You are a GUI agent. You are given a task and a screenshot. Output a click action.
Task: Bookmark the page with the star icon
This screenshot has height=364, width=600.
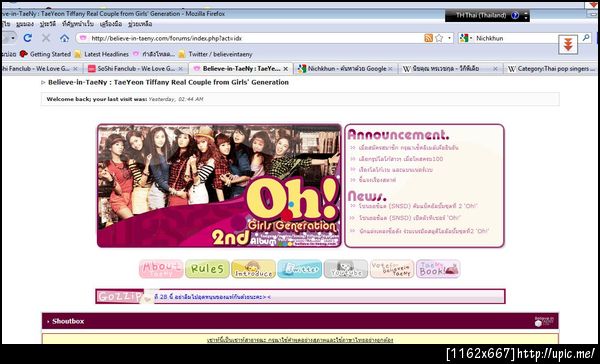(439, 38)
